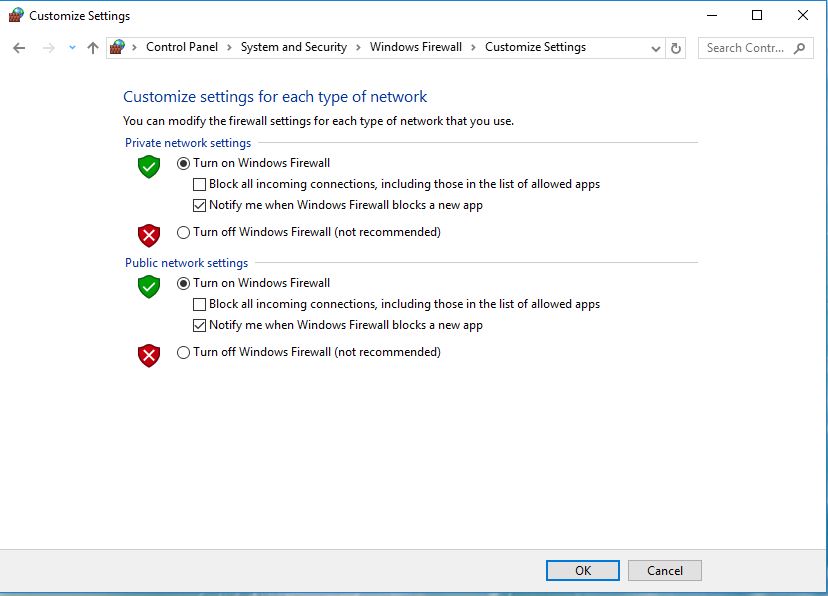Navigate to Windows Firewall breadcrumb
This screenshot has height=596, width=828.
click(x=416, y=47)
